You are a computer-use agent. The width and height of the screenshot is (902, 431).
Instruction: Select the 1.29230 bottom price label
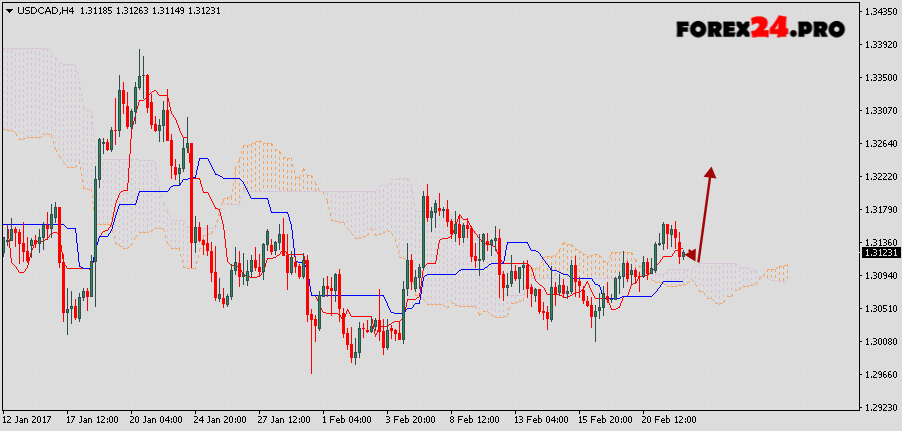878,408
